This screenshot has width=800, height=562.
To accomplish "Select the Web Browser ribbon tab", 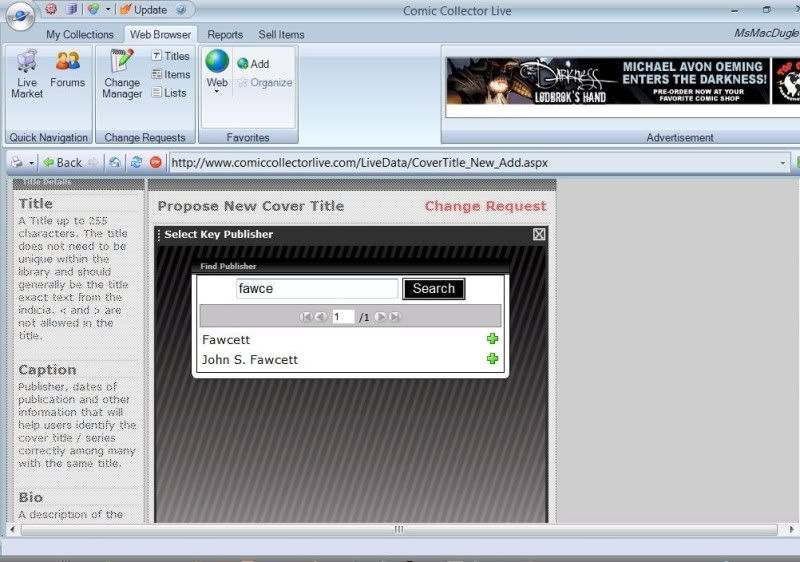I will 160,34.
